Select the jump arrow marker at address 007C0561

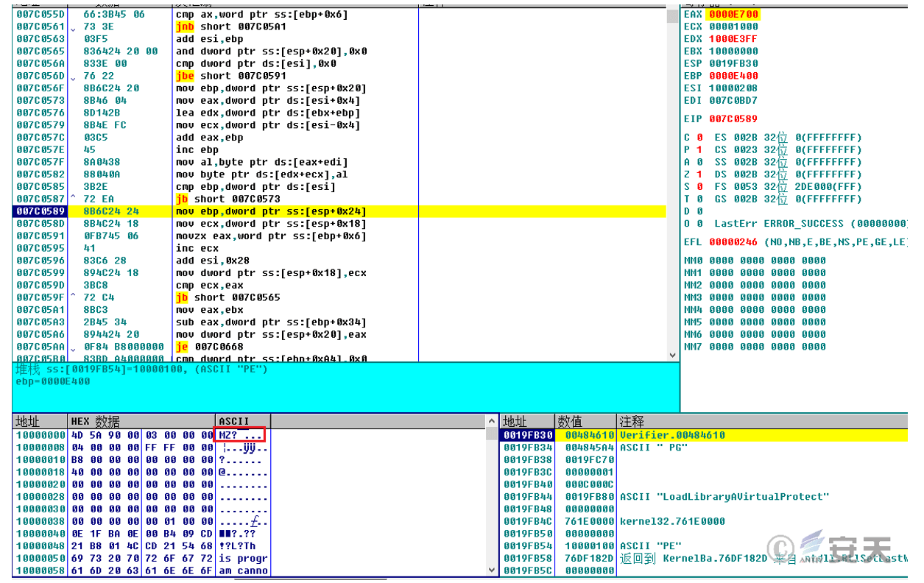[x=73, y=27]
